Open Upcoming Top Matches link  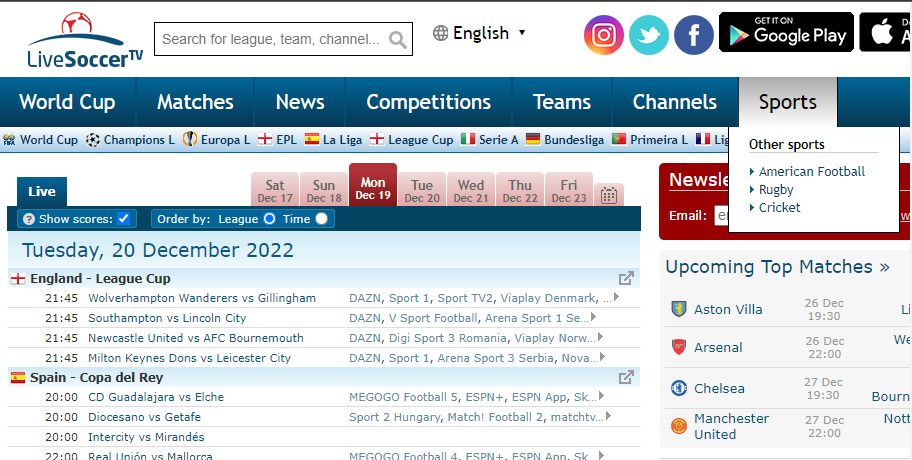778,267
